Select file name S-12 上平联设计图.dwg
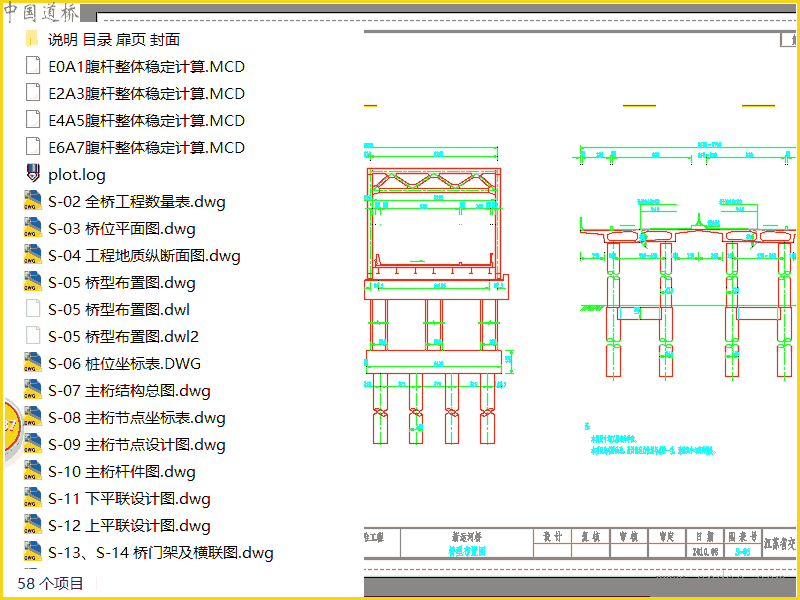Image resolution: width=800 pixels, height=600 pixels. pyautogui.click(x=129, y=526)
